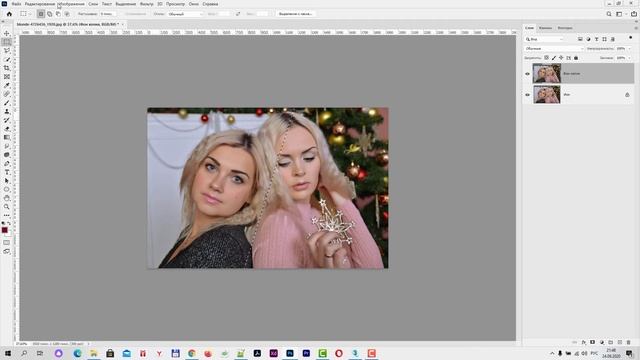Viewport: 640px width, 360px height.
Task: Open the Фильтр menu
Action: click(147, 4)
